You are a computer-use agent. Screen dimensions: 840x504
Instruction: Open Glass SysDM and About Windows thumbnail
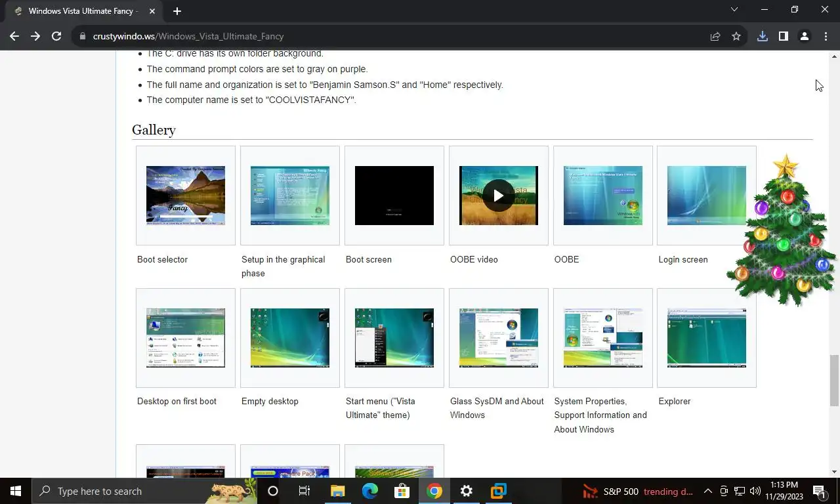[x=499, y=338]
